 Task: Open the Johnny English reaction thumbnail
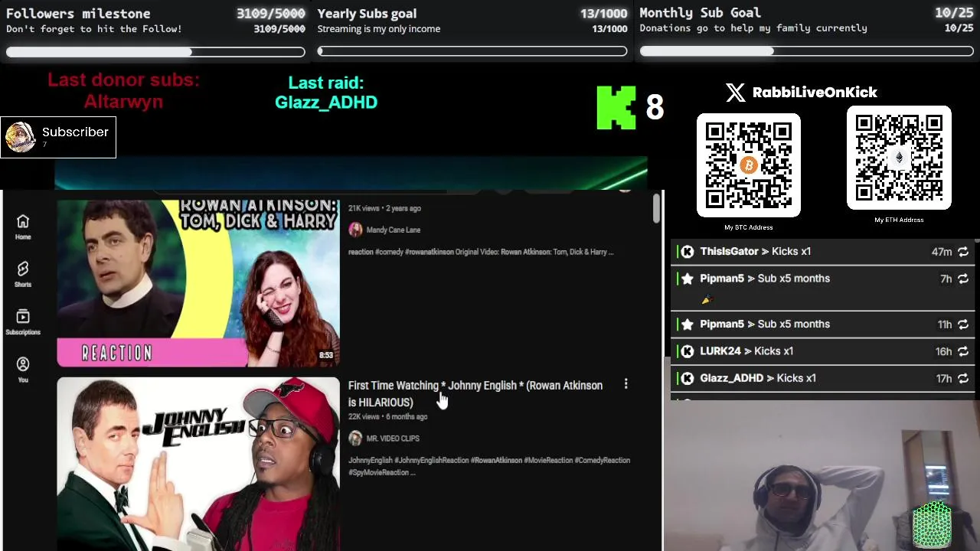(198, 464)
